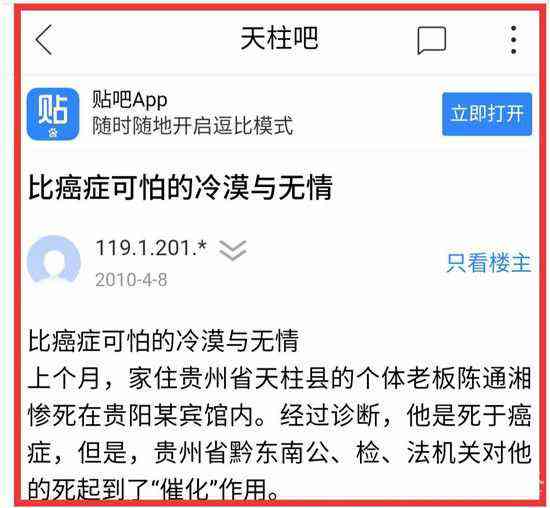Open the comment bubble icon
This screenshot has height=508, width=550.
432,40
